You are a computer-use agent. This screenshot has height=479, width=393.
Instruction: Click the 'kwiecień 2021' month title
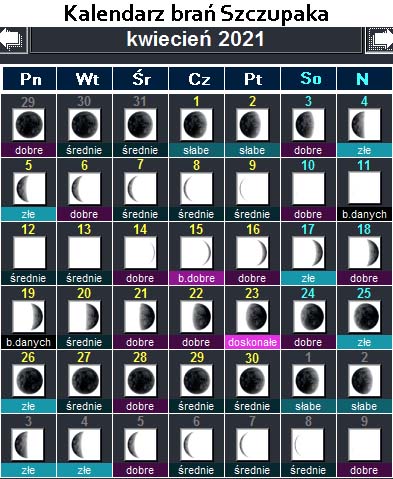point(196,39)
